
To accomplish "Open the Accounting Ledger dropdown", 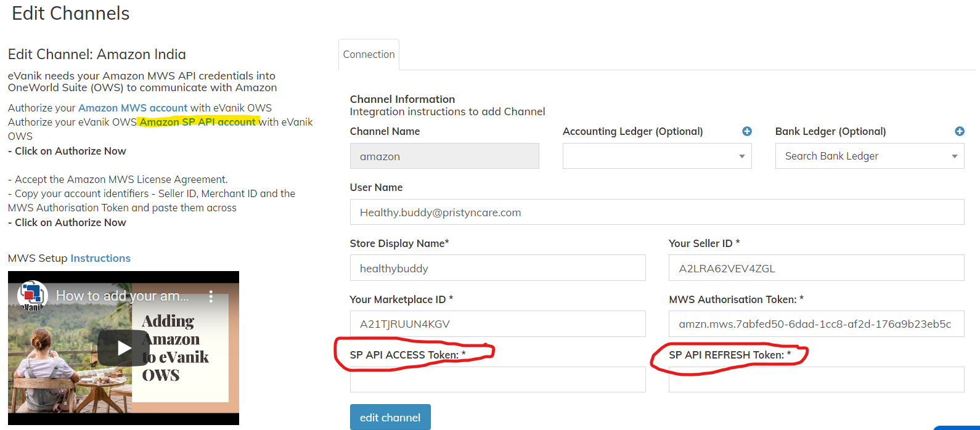I will point(657,156).
